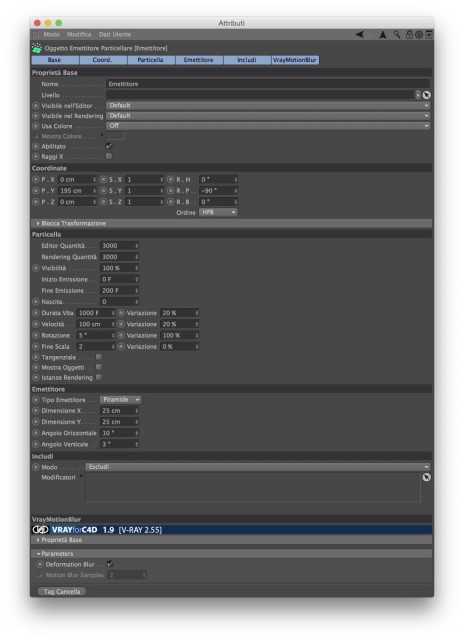464x640 pixels.
Task: Click keyframe dot beside Velocità
Action: coord(36,324)
